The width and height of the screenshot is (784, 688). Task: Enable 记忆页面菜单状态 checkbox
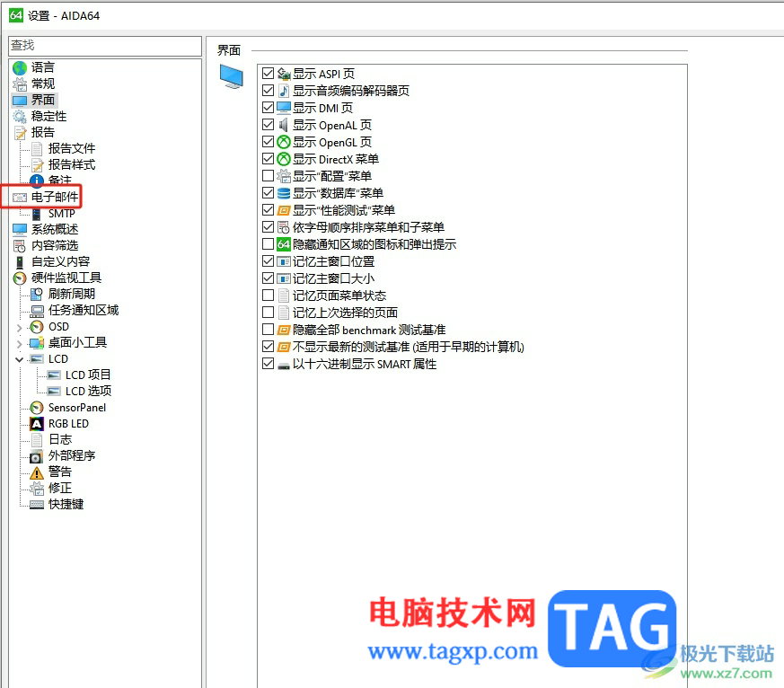click(268, 295)
